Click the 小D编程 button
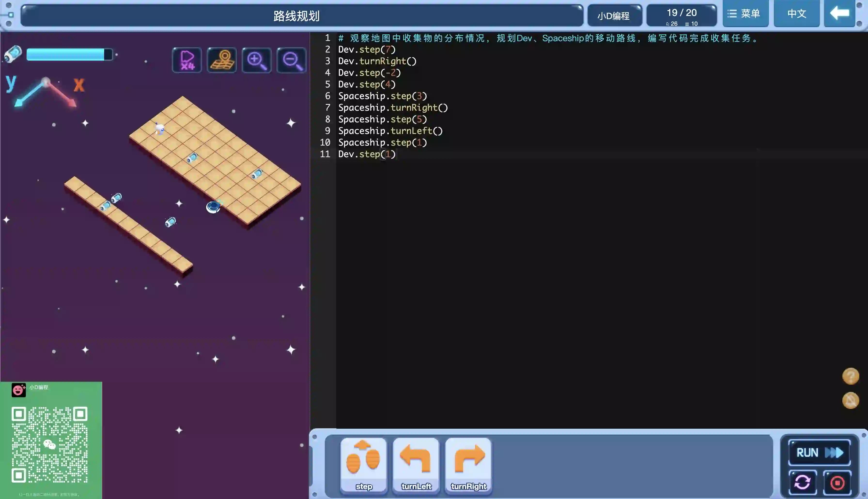Image resolution: width=868 pixels, height=499 pixels. [614, 16]
